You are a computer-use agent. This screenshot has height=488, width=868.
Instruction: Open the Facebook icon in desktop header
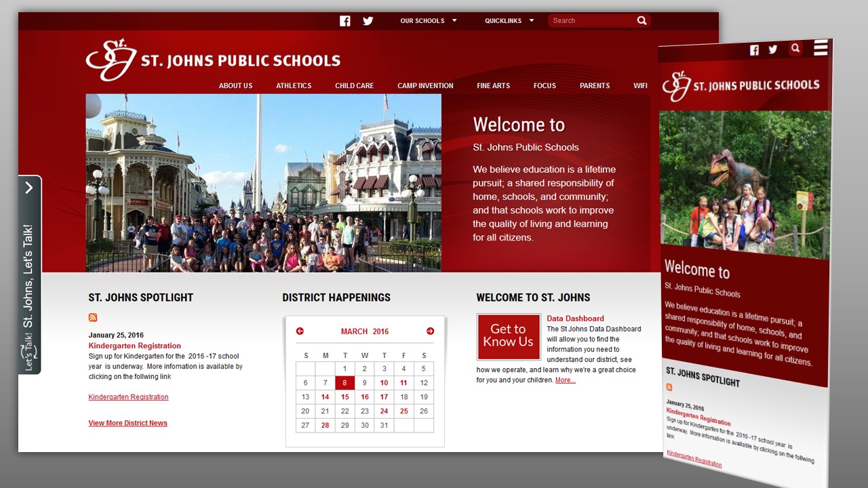click(345, 21)
